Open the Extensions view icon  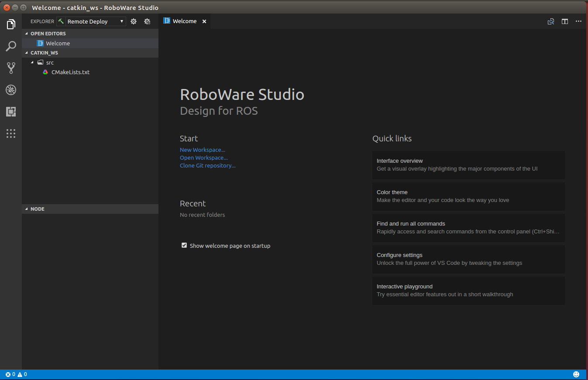11,112
